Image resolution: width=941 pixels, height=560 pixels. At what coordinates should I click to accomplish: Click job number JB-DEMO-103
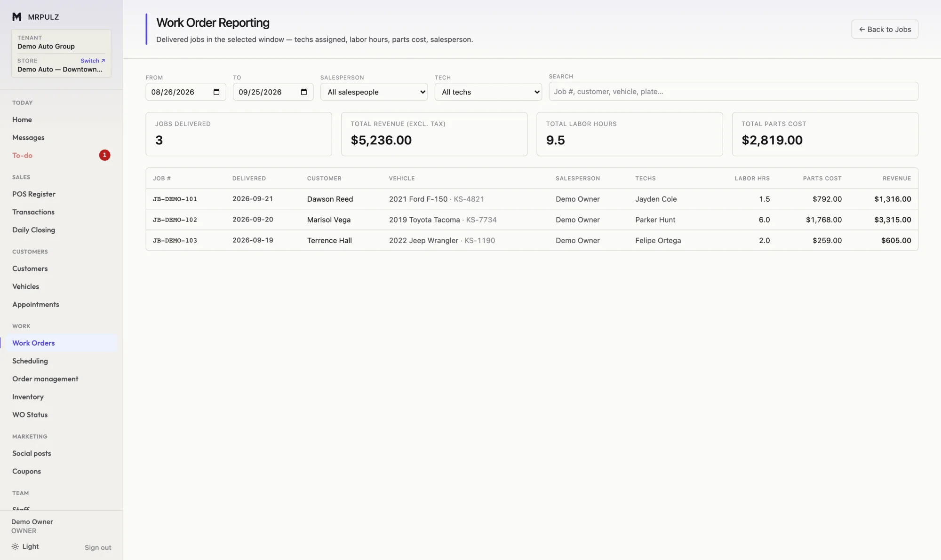point(175,240)
